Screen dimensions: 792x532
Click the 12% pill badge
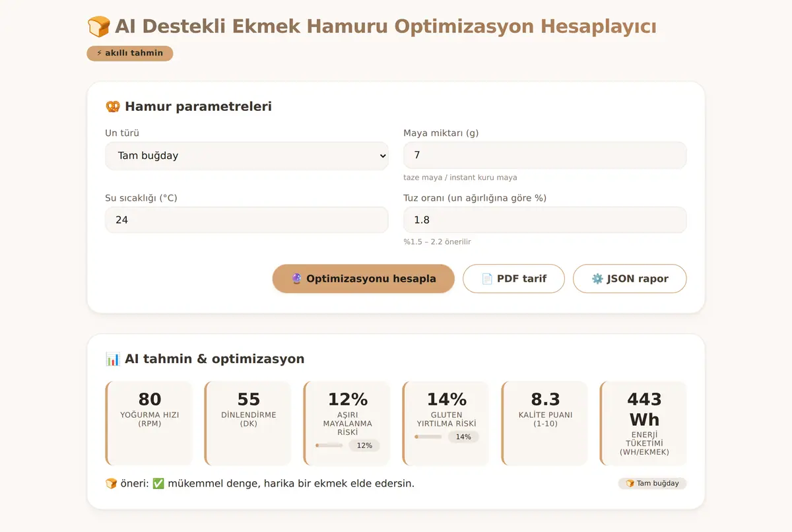(x=364, y=446)
